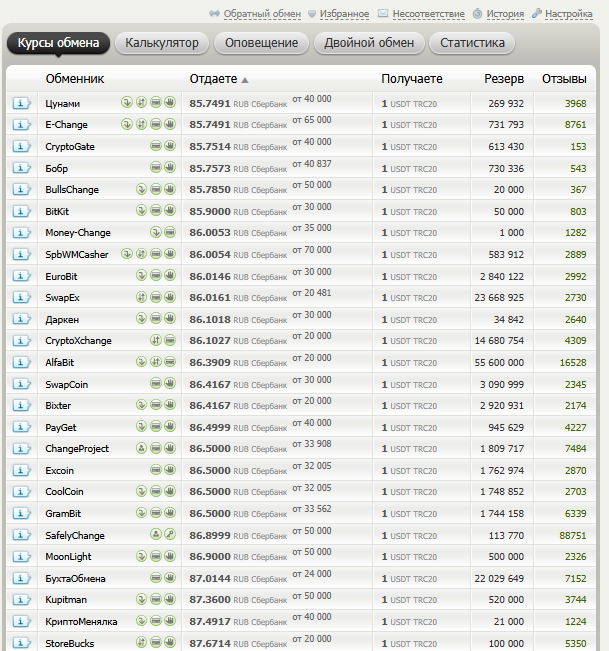Click rate 86.0161 in SwapEx row
The height and width of the screenshot is (651, 609).
210,298
